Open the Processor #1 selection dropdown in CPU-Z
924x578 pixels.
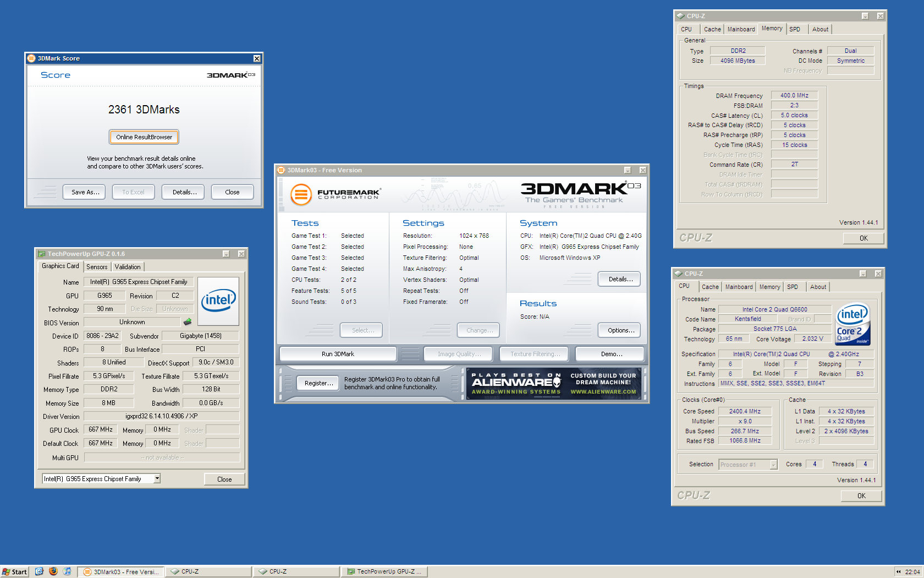[x=773, y=465]
